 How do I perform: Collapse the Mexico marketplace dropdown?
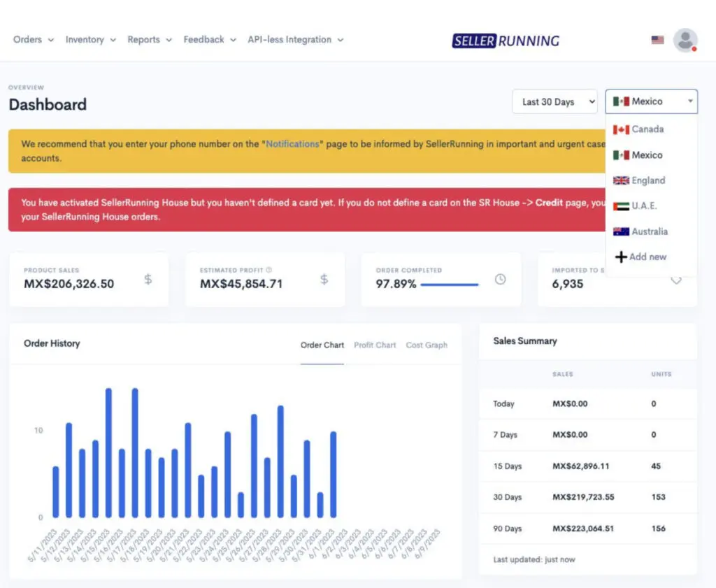click(651, 102)
